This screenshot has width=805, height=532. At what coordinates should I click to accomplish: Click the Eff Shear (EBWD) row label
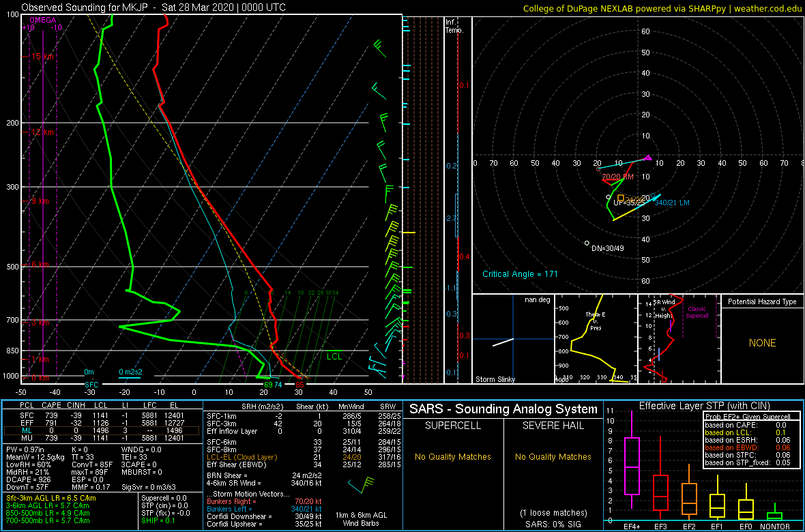coord(236,464)
